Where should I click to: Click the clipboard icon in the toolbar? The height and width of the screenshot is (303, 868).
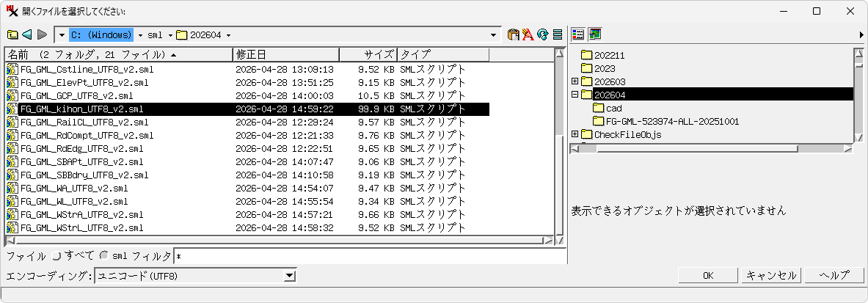coord(514,34)
